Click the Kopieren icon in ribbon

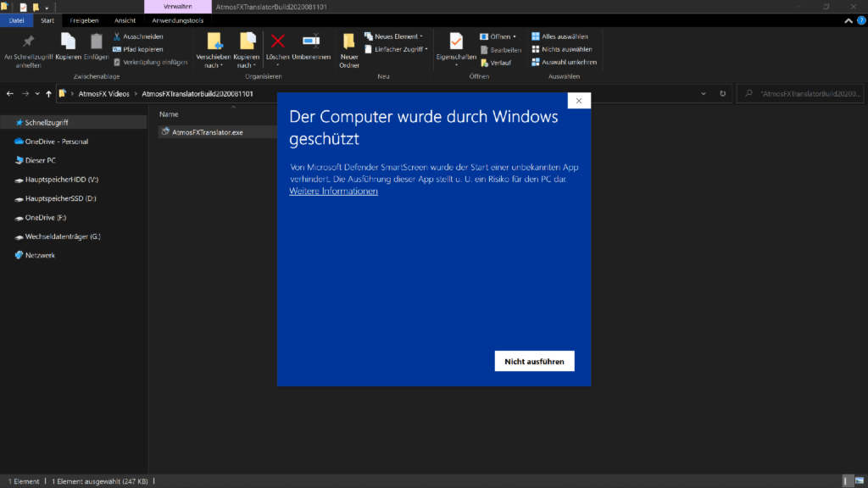(x=68, y=42)
